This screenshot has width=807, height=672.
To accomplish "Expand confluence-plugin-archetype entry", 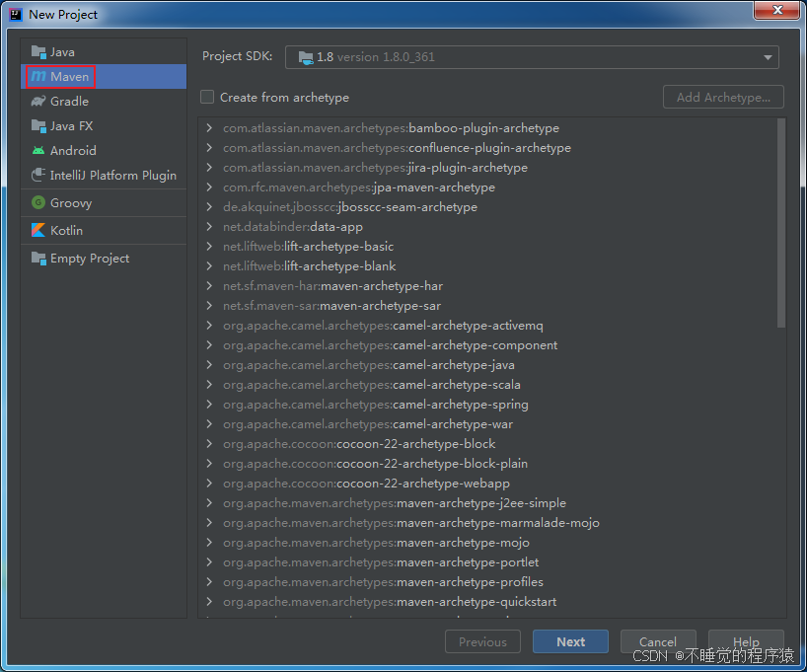I will 209,148.
